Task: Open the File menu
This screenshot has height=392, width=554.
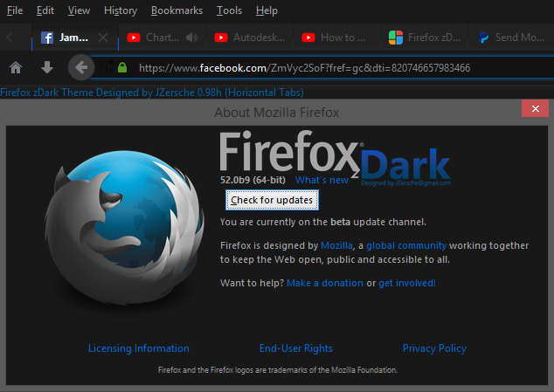Action: click(15, 10)
